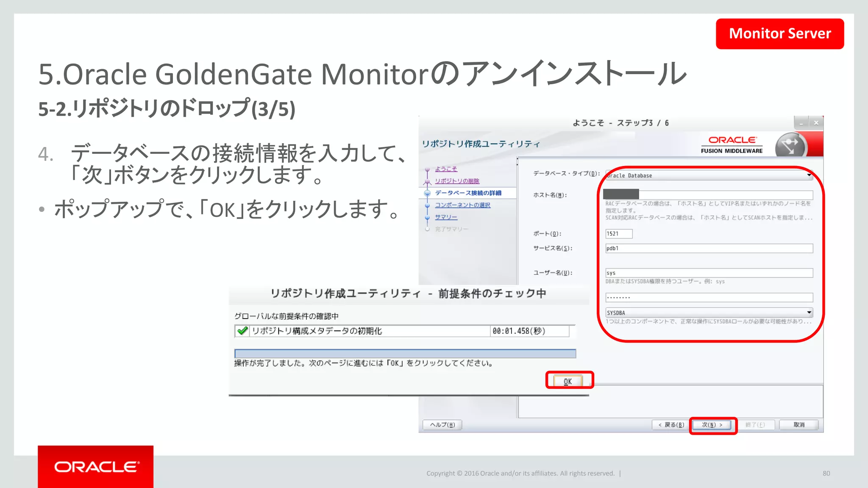Click the Oracle Fusion Middleware logo
Viewport: 868px width, 488px height.
[732, 144]
